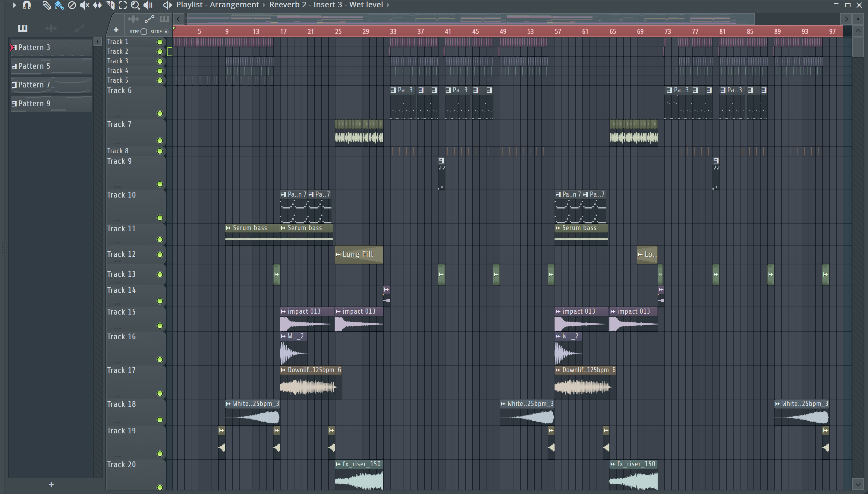Mute Track 1 with its green light
Viewport: 868px width, 494px height.
pyautogui.click(x=160, y=42)
